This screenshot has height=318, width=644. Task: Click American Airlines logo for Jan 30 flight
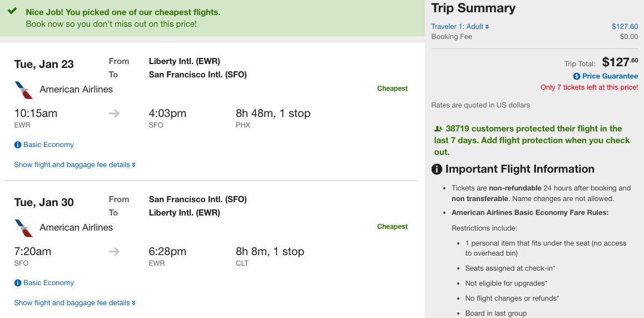point(24,228)
